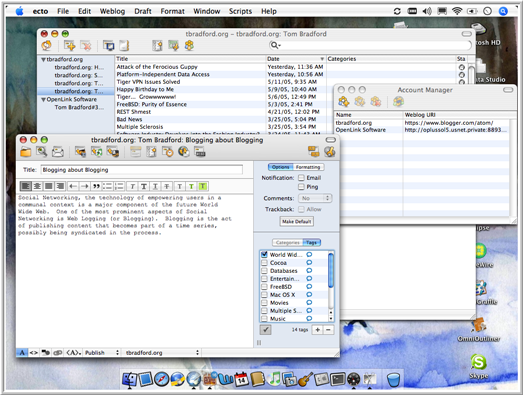Click the Make Default button
Viewport: 523px width, 395px height.
pyautogui.click(x=297, y=221)
